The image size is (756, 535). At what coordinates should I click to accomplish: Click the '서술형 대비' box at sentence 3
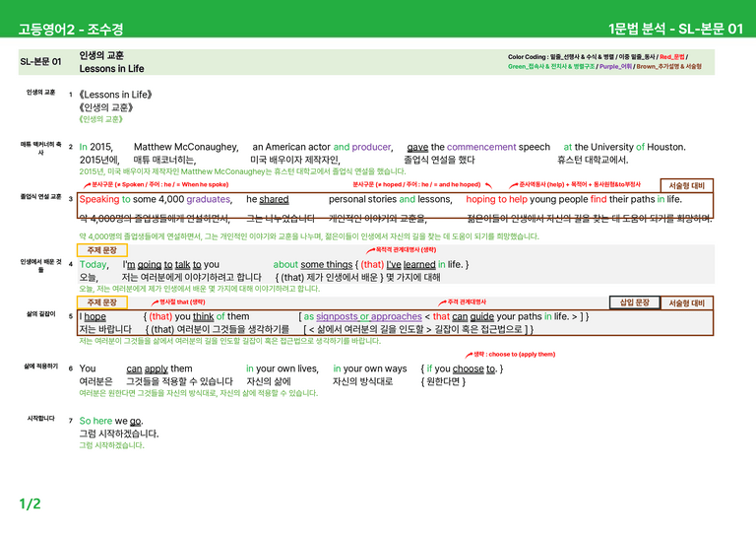(x=686, y=186)
